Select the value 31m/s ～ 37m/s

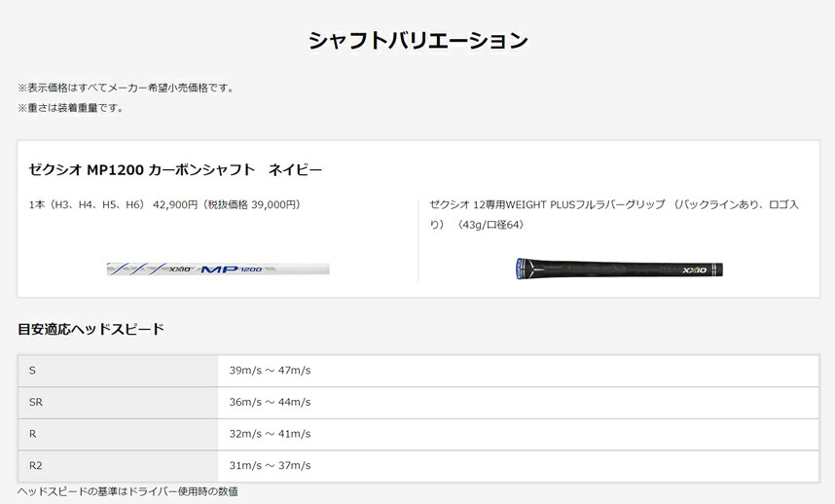click(x=270, y=466)
